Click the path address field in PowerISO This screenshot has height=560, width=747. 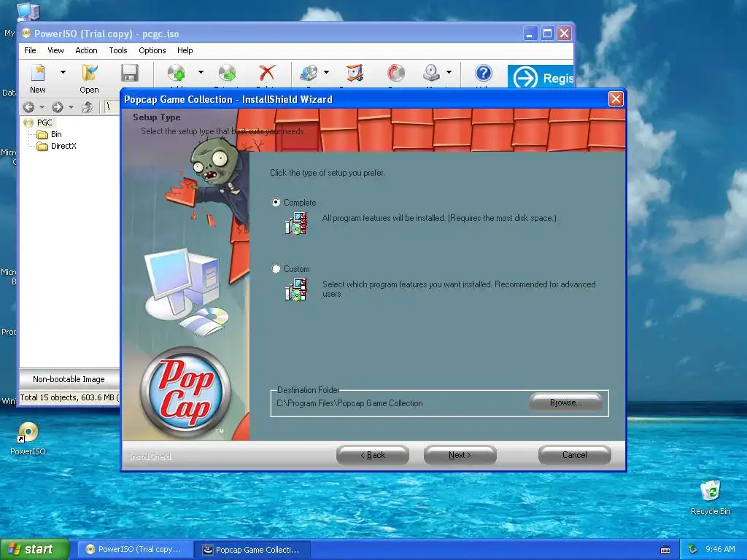click(112, 107)
